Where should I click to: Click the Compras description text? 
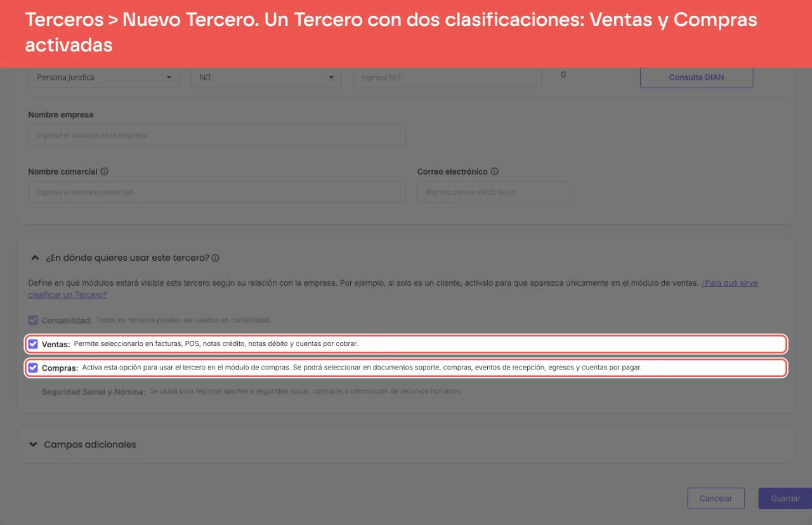click(362, 367)
